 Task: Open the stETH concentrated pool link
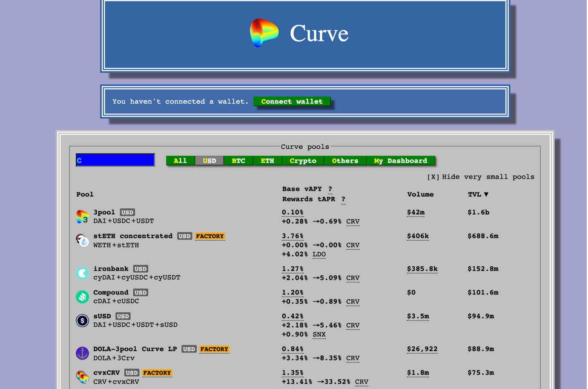click(133, 236)
